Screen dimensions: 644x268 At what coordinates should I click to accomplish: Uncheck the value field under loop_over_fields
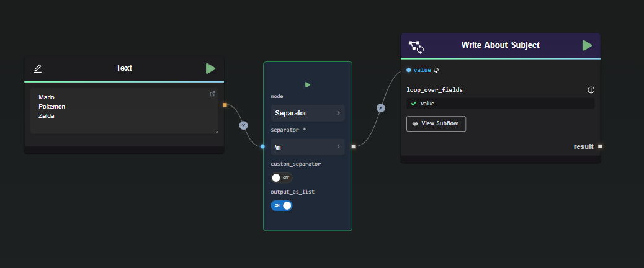[x=414, y=104]
